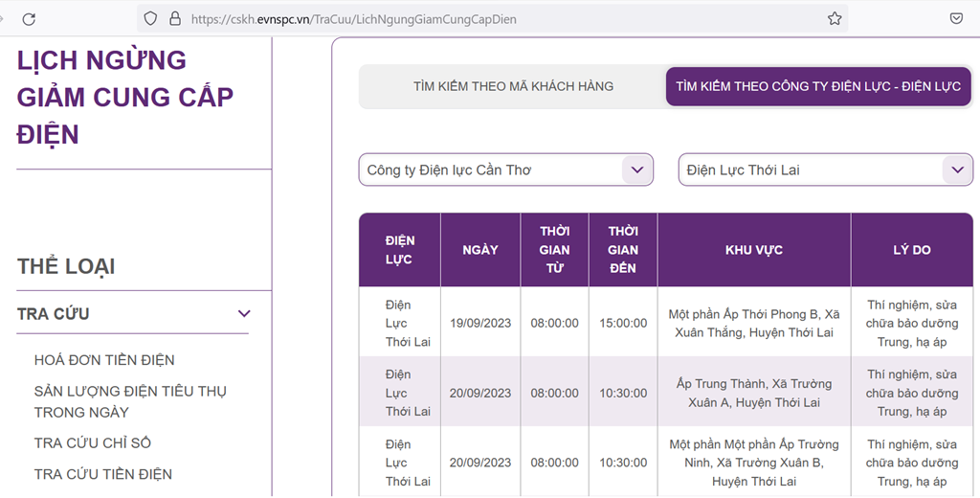The width and height of the screenshot is (980, 498).
Task: Select Ấp Trường Ninh, Xã Trường Xuân B cell
Action: pos(754,463)
